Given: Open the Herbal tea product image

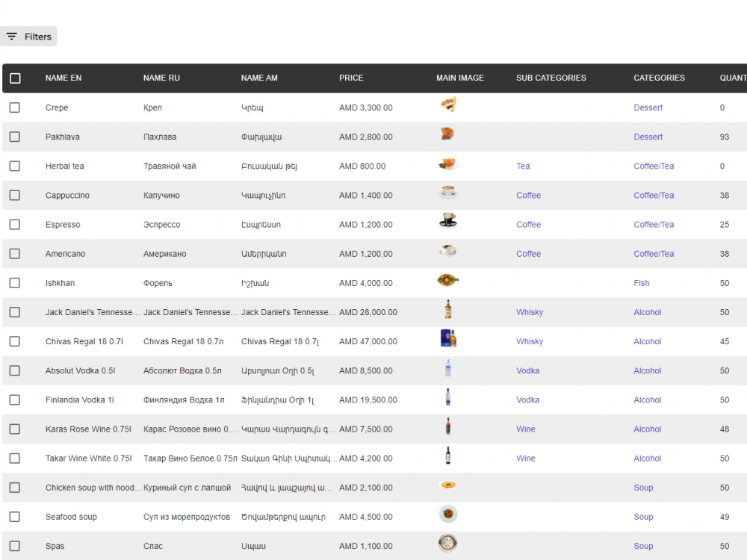Looking at the screenshot, I should 447,164.
